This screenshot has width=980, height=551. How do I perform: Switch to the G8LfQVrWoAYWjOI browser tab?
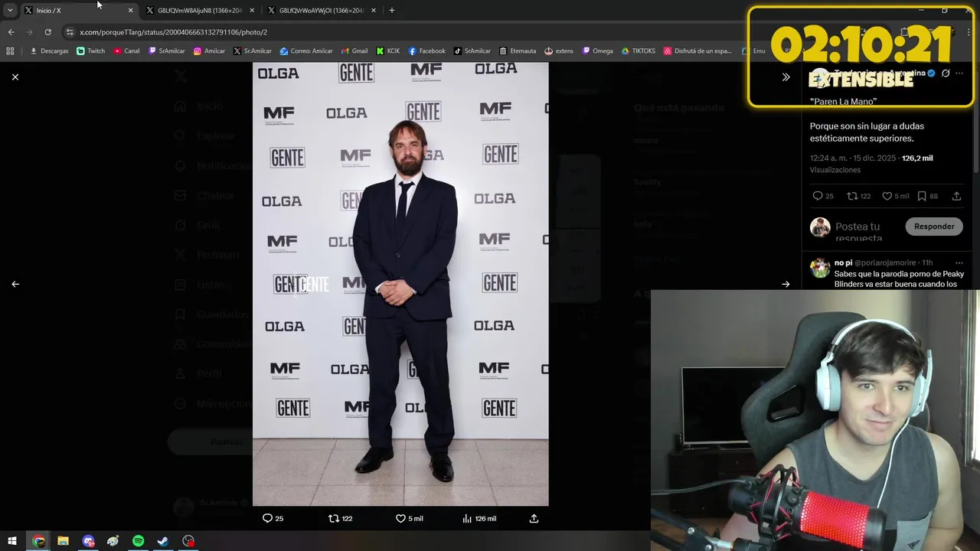pos(322,10)
